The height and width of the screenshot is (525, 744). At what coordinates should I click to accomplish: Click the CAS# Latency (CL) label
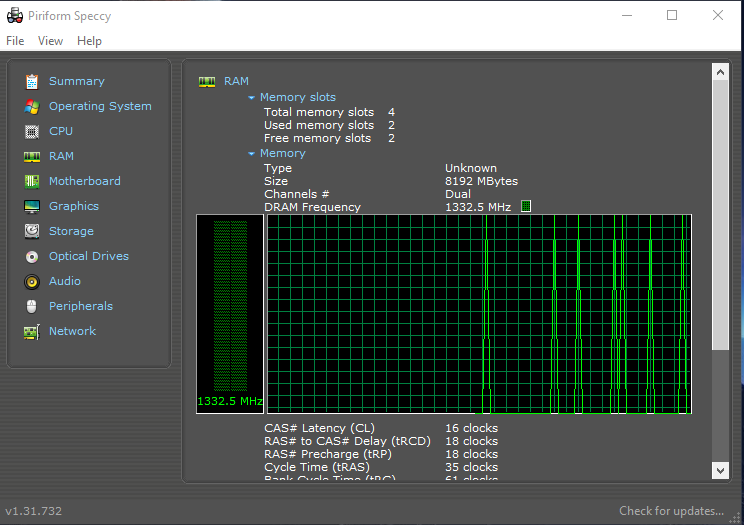[x=319, y=428]
